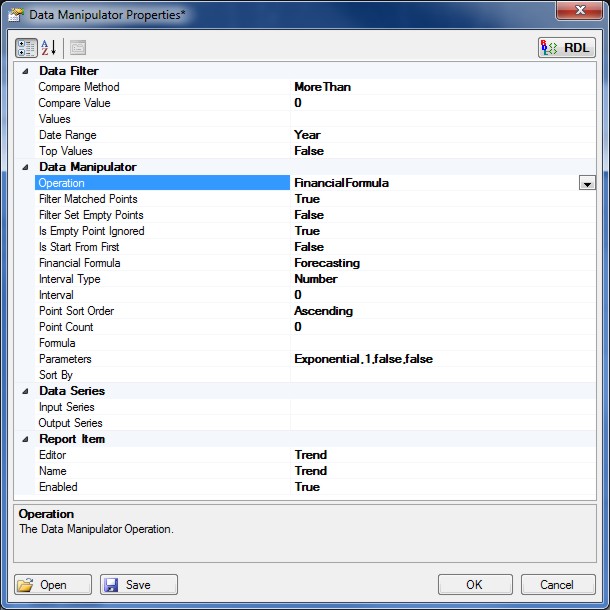Select the Financial Formula property row

(x=79, y=263)
